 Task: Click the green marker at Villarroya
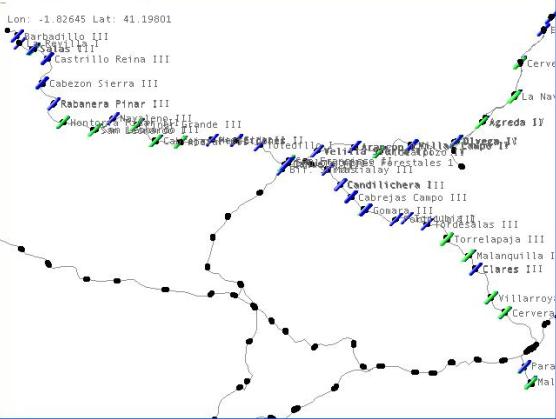[491, 298]
